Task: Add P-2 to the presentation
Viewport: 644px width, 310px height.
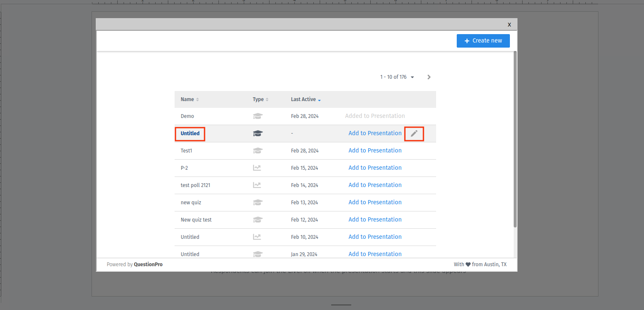Action: pyautogui.click(x=375, y=168)
